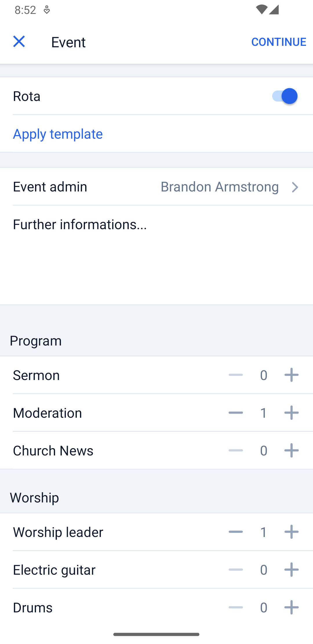Screen dimensions: 313x644
Task: Focus the Further informations text field
Action: pyautogui.click(x=156, y=255)
